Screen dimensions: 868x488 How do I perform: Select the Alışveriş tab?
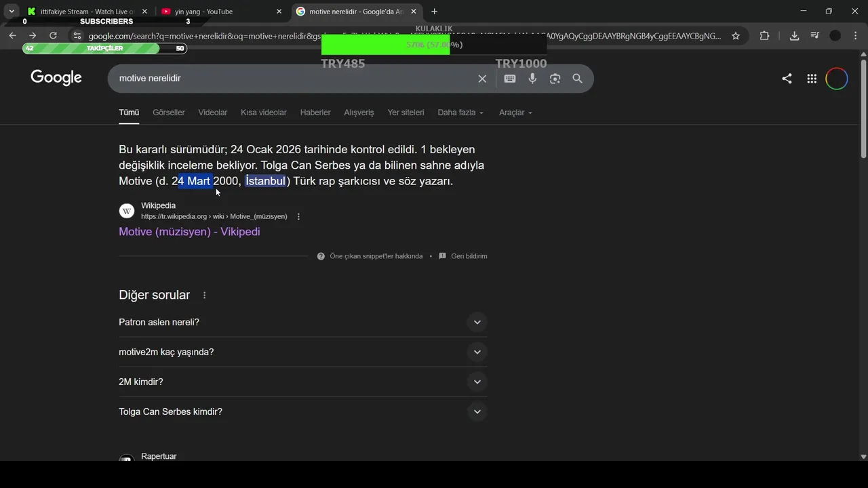359,113
